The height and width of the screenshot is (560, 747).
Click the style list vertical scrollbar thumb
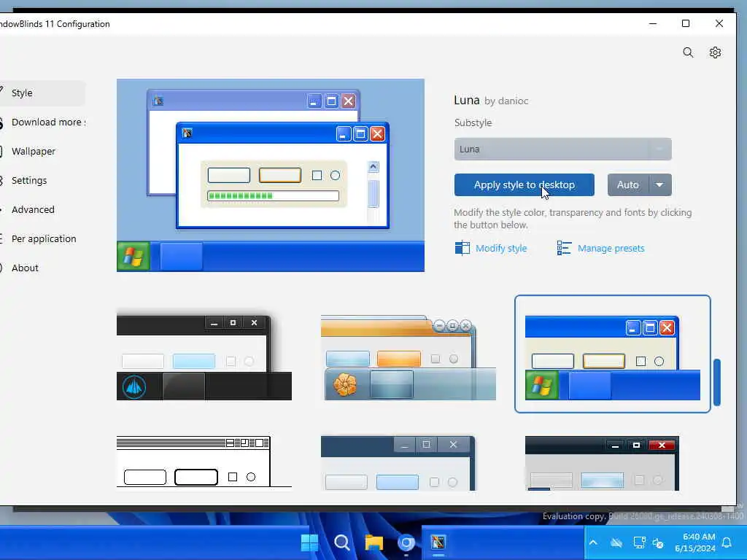point(717,382)
